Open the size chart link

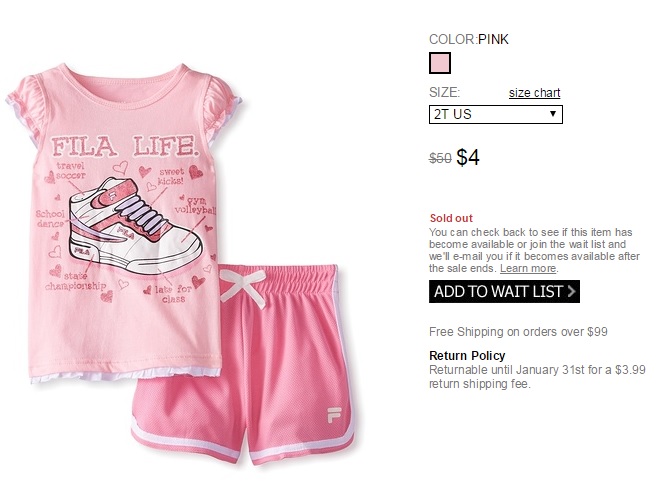click(534, 93)
